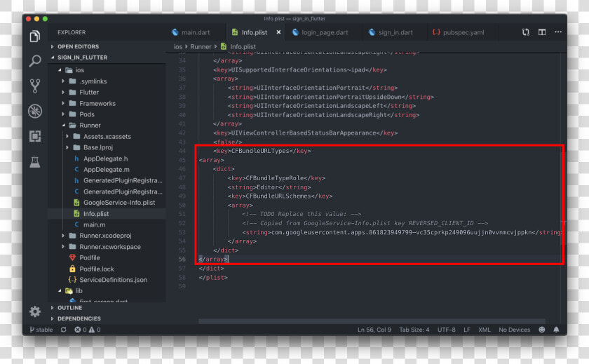Expand the Frameworks folder

[97, 103]
